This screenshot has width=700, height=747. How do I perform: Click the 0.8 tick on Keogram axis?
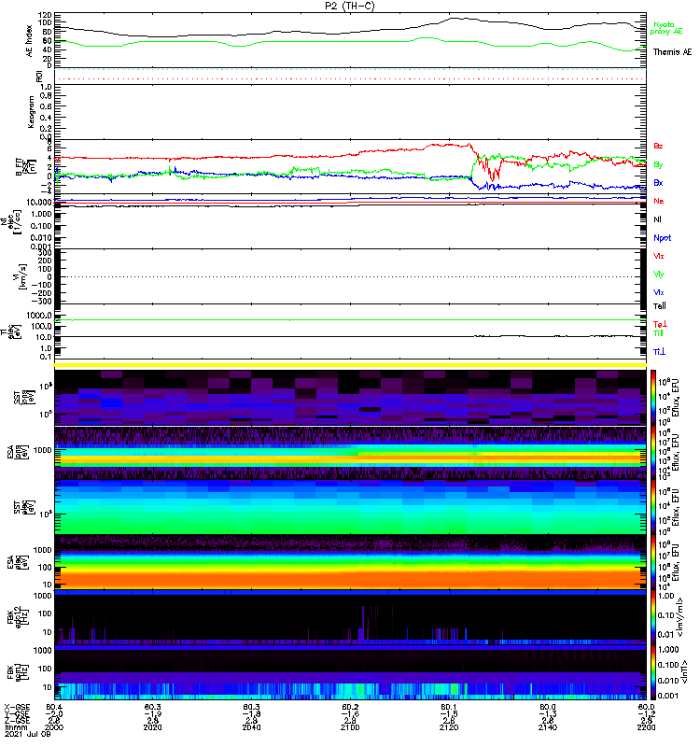[x=46, y=96]
